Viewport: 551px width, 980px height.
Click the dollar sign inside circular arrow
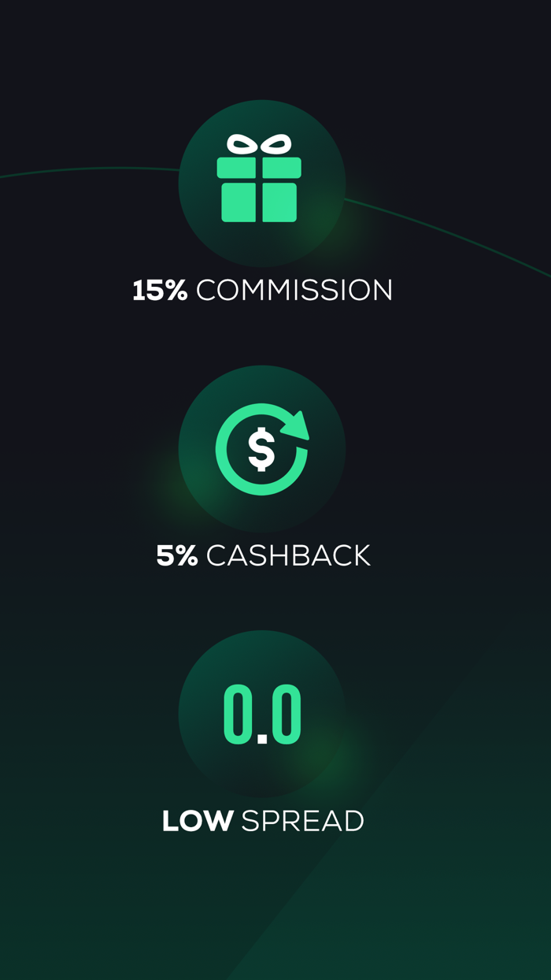pos(261,449)
